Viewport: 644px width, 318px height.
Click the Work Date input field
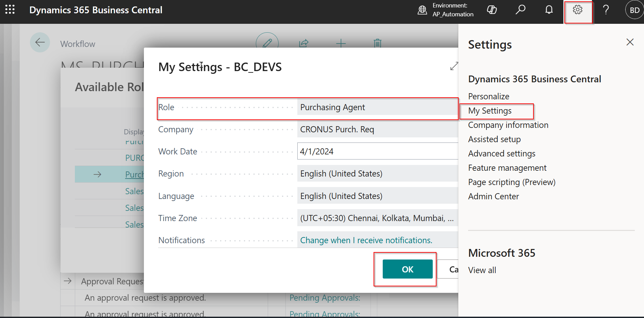coord(377,152)
